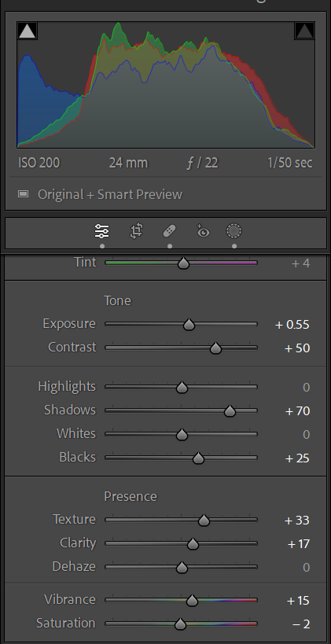Image resolution: width=331 pixels, height=644 pixels.
Task: Open the Crop overlay tool
Action: (x=136, y=231)
